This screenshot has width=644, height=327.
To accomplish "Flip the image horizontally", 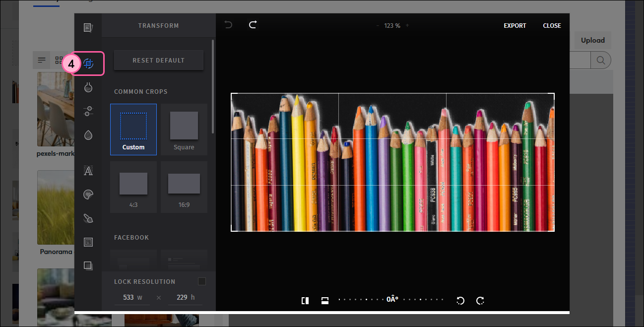I will pos(305,300).
